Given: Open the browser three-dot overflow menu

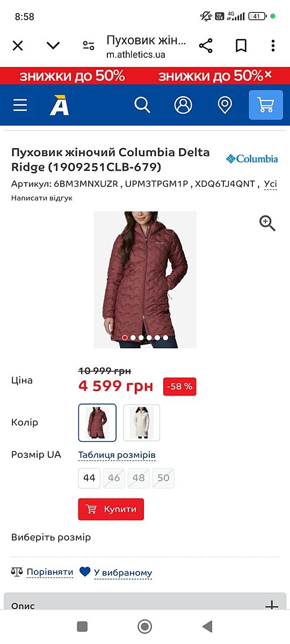Looking at the screenshot, I should pos(273,46).
